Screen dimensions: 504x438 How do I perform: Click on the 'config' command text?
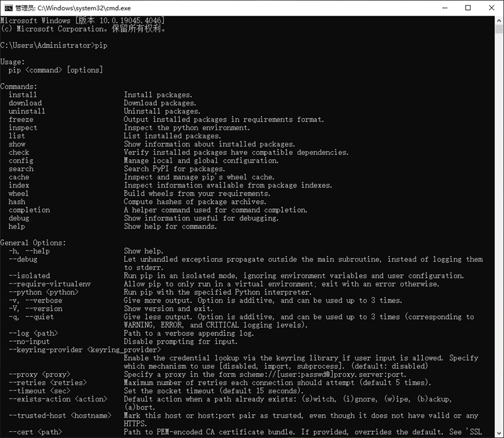(x=21, y=160)
